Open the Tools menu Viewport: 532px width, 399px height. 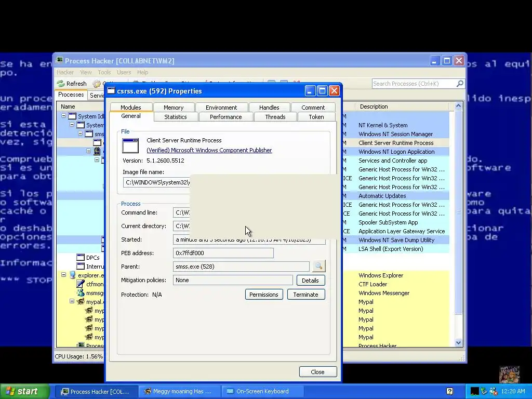tap(104, 72)
